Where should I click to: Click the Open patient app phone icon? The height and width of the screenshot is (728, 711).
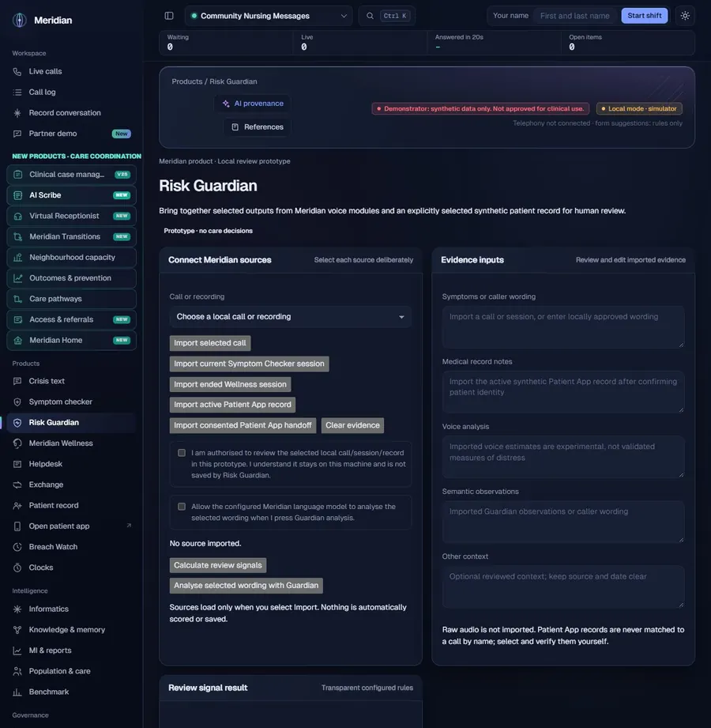coord(17,526)
